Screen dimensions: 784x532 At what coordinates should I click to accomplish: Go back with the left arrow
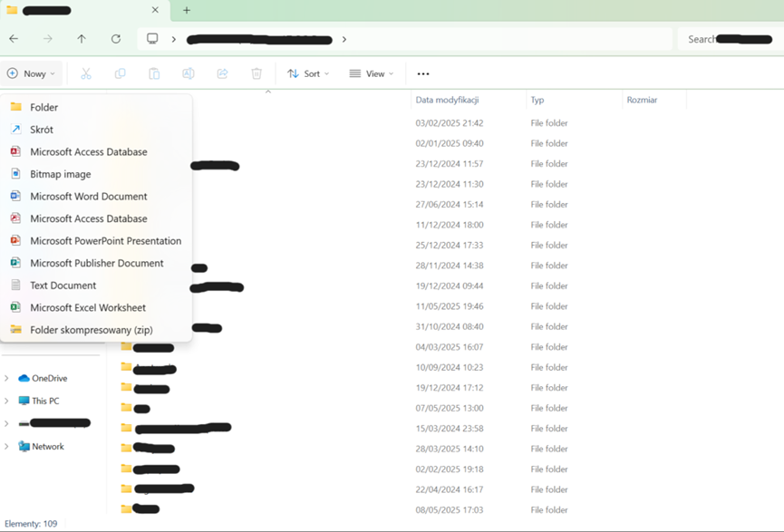point(14,39)
